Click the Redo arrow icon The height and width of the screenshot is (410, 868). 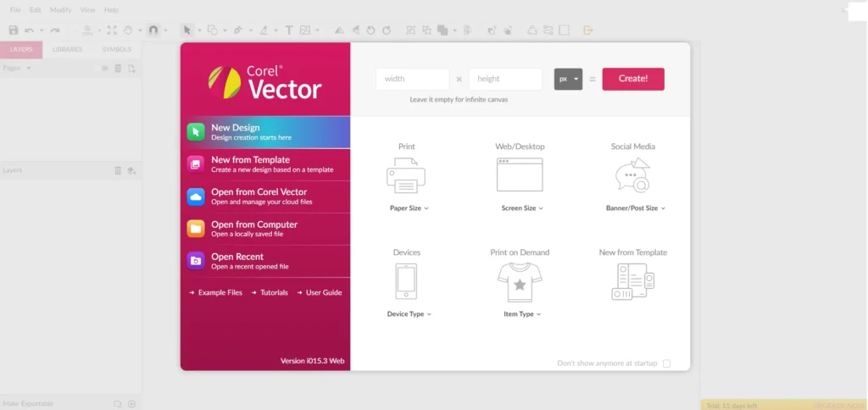pos(55,30)
